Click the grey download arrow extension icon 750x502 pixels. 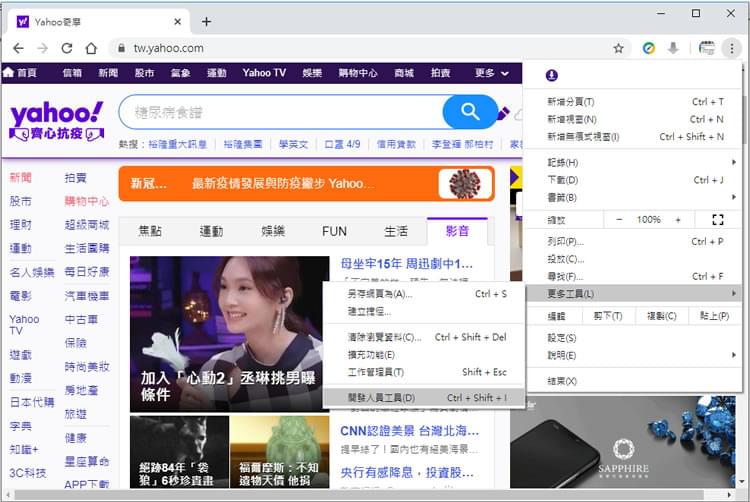673,48
